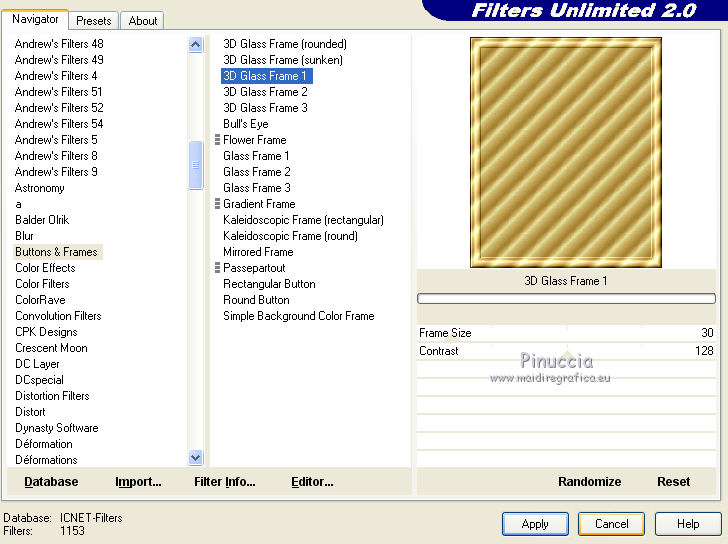Choose the Mirrored Frame filter

258,252
